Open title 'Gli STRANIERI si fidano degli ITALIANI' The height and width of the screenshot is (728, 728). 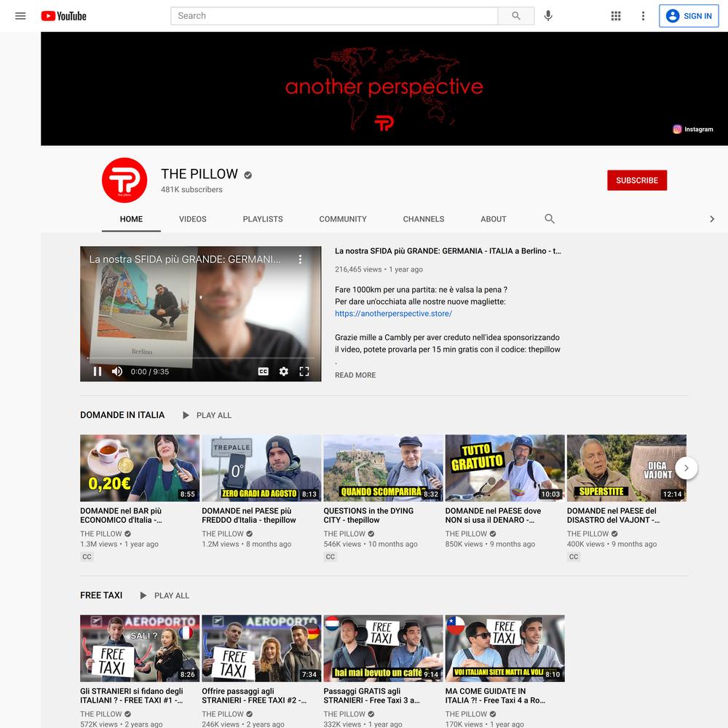pyautogui.click(x=132, y=695)
